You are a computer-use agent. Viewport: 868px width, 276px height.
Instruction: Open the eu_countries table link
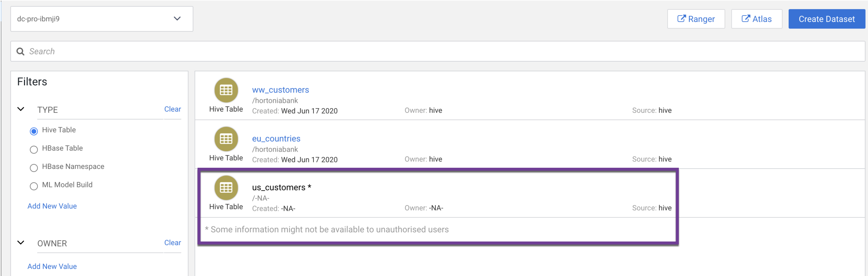[x=276, y=139]
